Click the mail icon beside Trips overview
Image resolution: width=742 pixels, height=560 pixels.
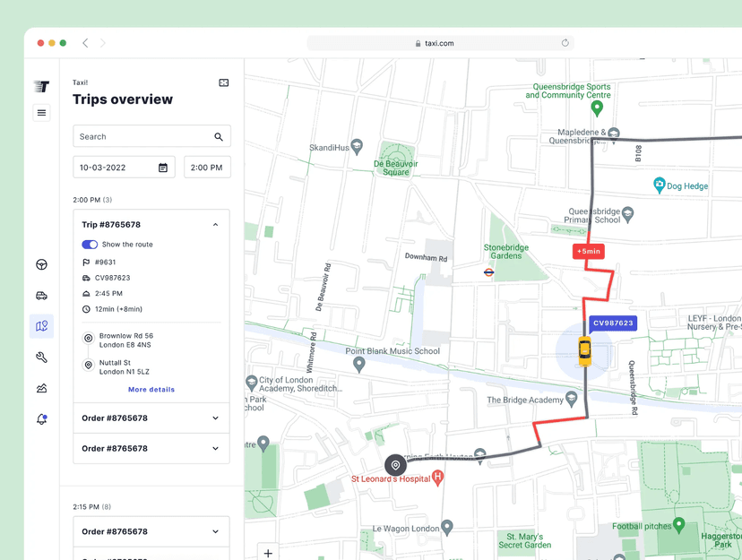tap(223, 82)
